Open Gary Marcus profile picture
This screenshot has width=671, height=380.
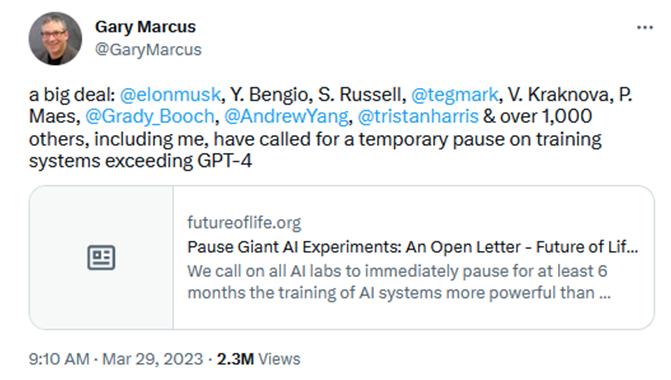pyautogui.click(x=55, y=39)
